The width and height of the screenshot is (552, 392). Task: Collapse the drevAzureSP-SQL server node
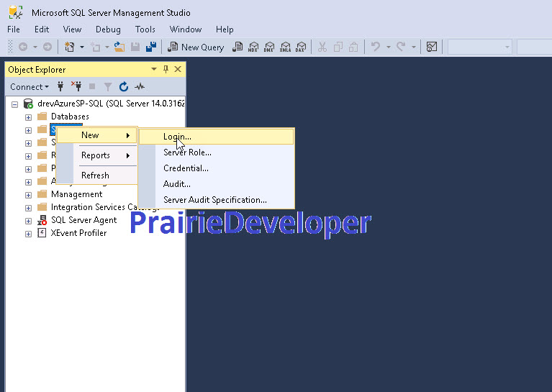(x=15, y=104)
